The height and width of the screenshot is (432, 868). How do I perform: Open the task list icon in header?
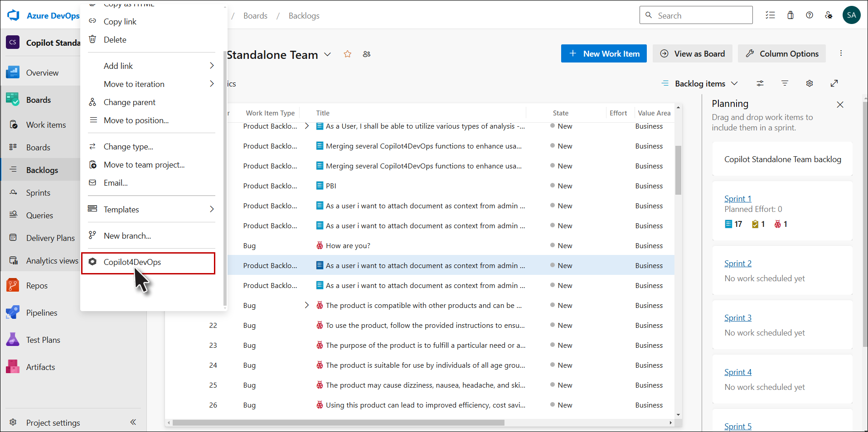[770, 15]
